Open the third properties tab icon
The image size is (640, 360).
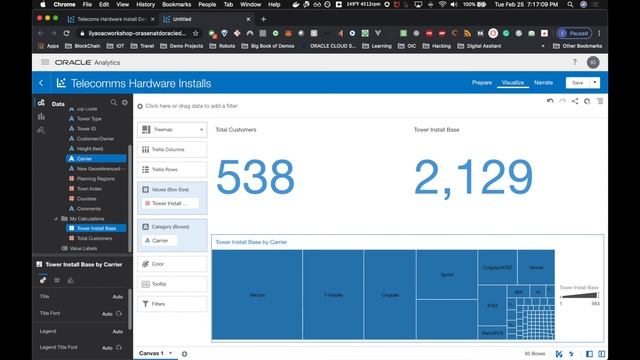tap(70, 280)
